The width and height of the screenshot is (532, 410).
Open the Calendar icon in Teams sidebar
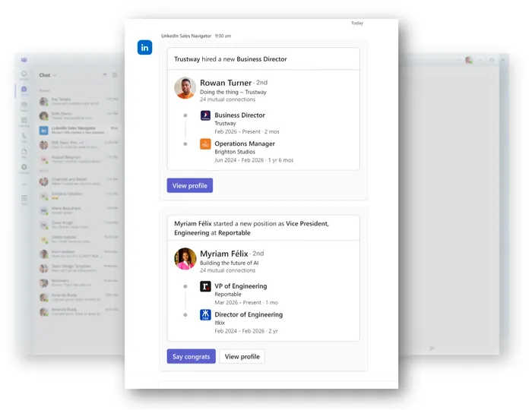click(x=24, y=121)
